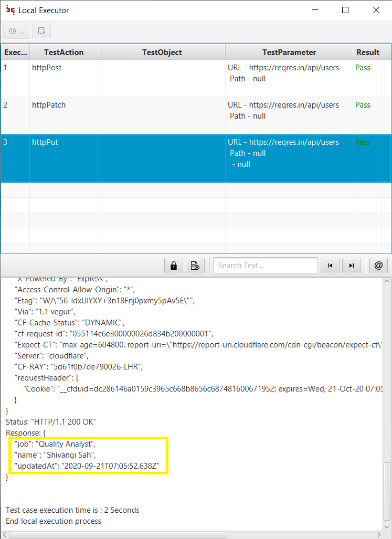Click the horizontal scrollbar thumb in log
This screenshot has height=539, width=392.
pos(118,535)
